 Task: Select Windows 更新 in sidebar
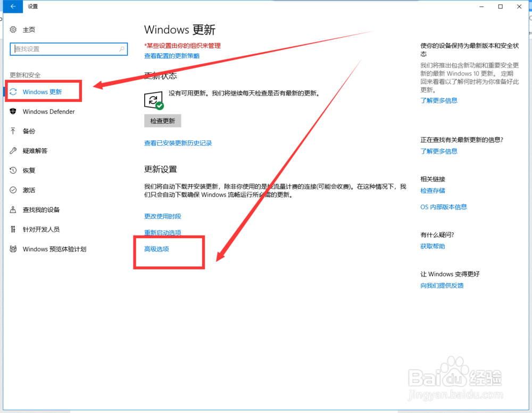(42, 92)
